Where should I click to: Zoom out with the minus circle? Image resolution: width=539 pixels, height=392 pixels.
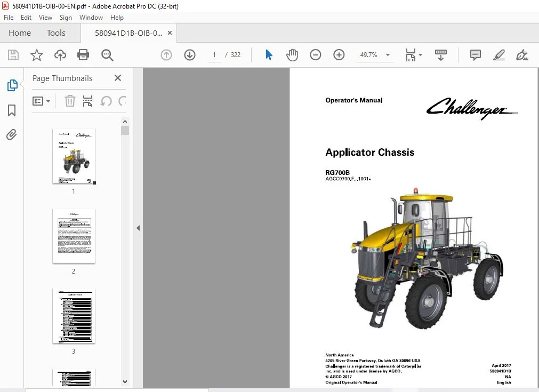coord(315,55)
